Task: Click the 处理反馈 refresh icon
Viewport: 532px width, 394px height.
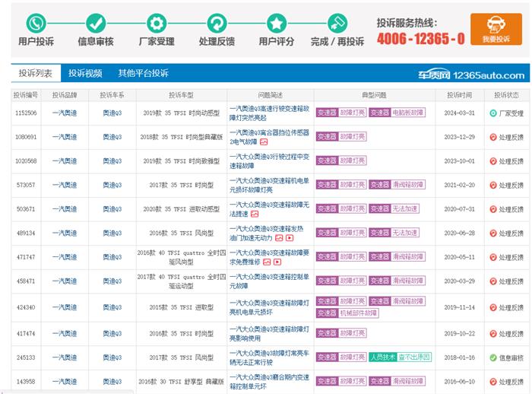Action: (217, 22)
